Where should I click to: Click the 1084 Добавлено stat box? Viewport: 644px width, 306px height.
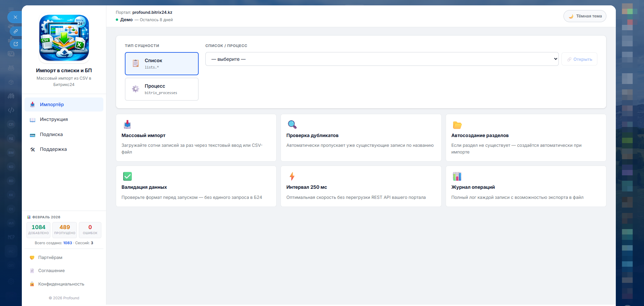[39, 230]
